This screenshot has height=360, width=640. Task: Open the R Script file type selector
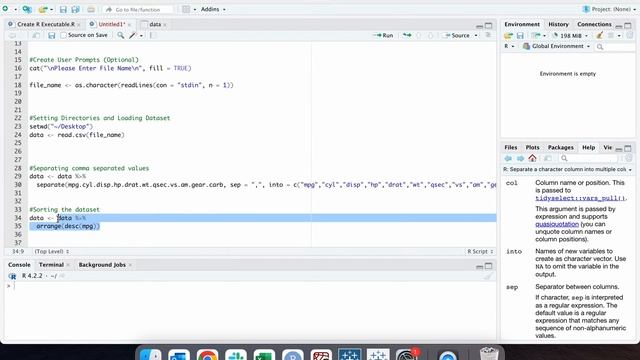pos(480,251)
